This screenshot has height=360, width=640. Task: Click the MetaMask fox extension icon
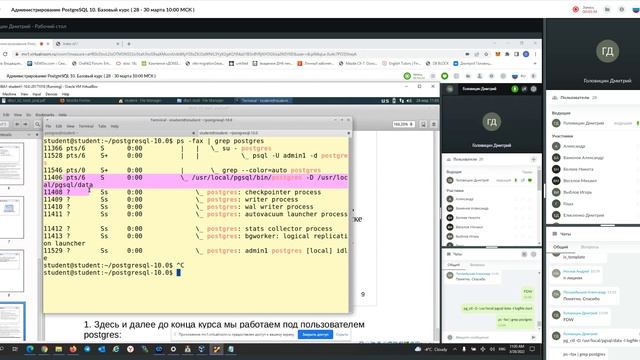(x=498, y=54)
